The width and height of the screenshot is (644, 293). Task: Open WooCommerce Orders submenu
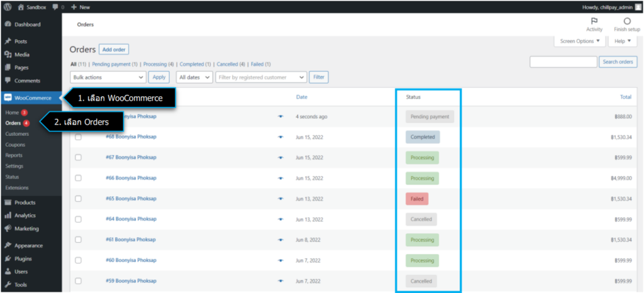tap(13, 123)
